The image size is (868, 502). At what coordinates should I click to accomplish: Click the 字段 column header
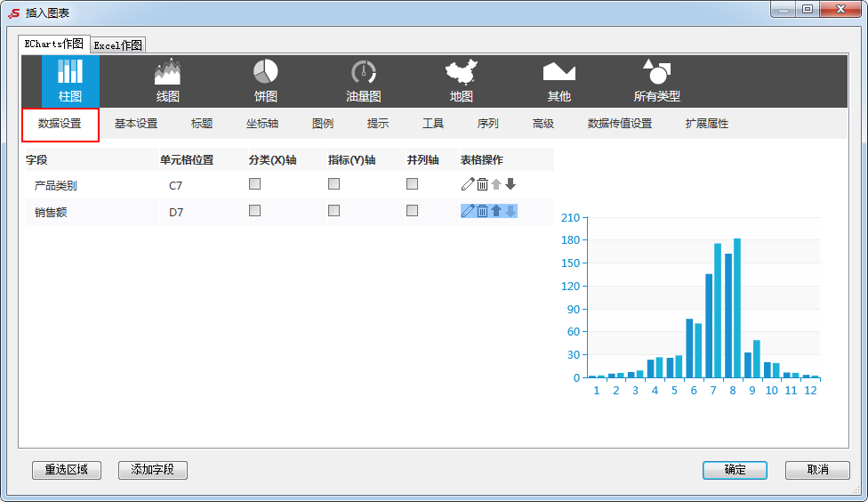(36, 160)
